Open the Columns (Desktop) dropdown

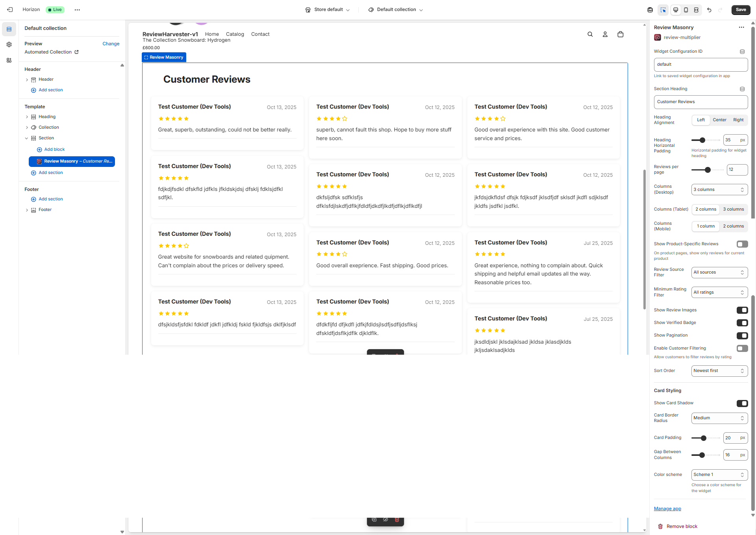[x=719, y=189]
